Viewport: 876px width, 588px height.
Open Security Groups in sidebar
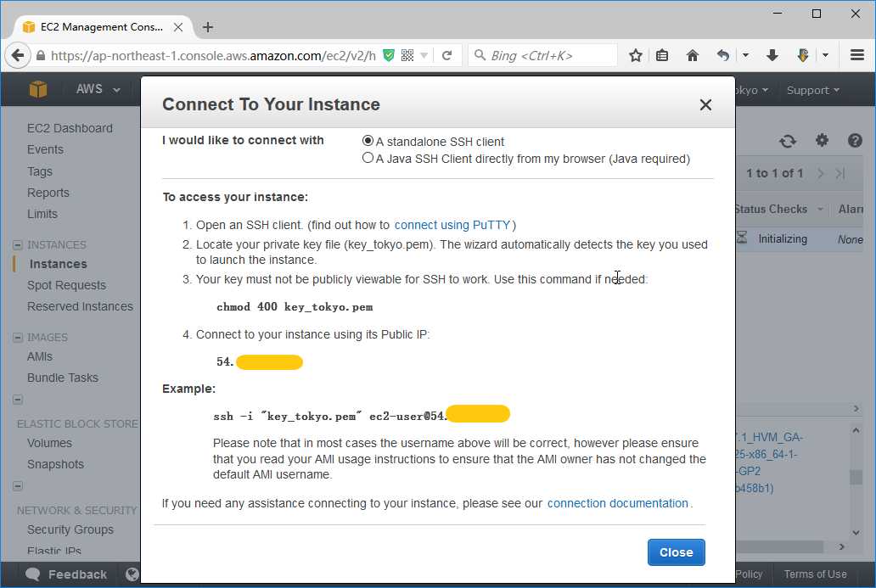[70, 529]
